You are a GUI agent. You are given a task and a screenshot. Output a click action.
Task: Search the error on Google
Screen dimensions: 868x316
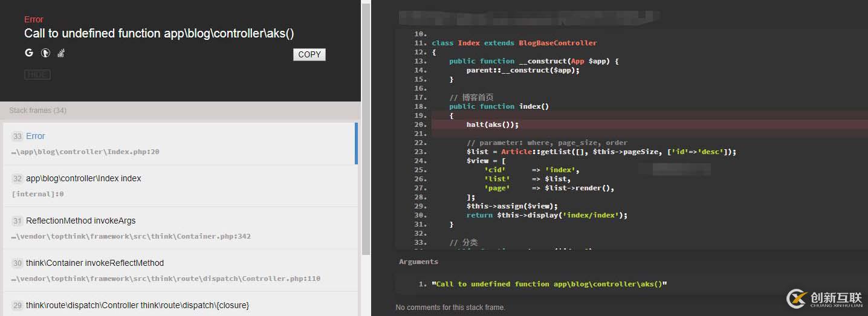pyautogui.click(x=28, y=53)
